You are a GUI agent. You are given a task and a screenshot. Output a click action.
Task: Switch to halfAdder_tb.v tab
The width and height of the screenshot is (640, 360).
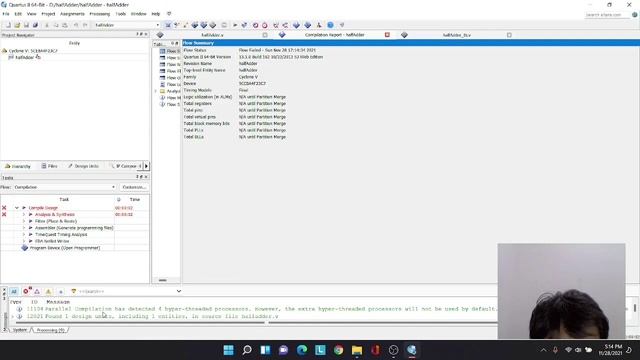[456, 35]
